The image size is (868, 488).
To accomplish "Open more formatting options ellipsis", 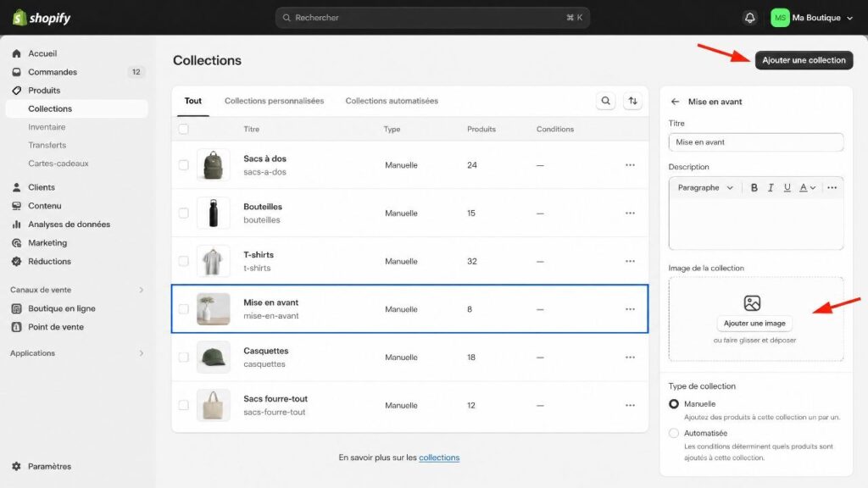I will 832,187.
